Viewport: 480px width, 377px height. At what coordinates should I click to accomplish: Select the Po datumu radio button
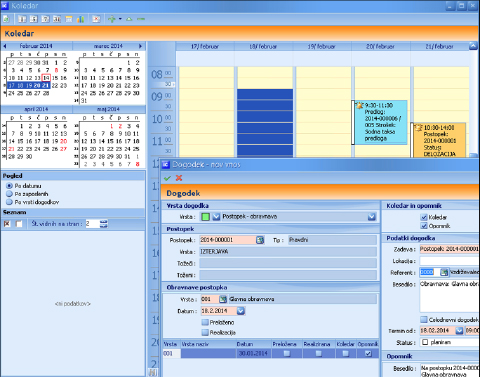[x=9, y=186]
